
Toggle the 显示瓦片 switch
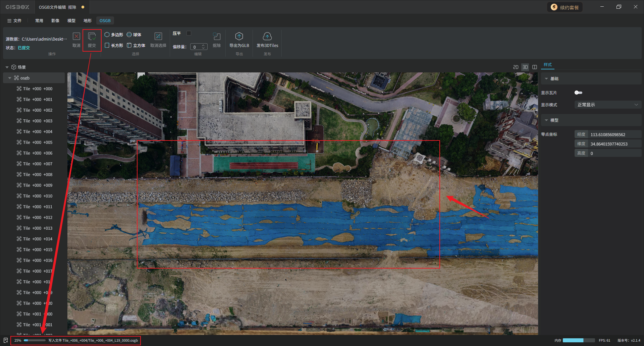pos(578,93)
